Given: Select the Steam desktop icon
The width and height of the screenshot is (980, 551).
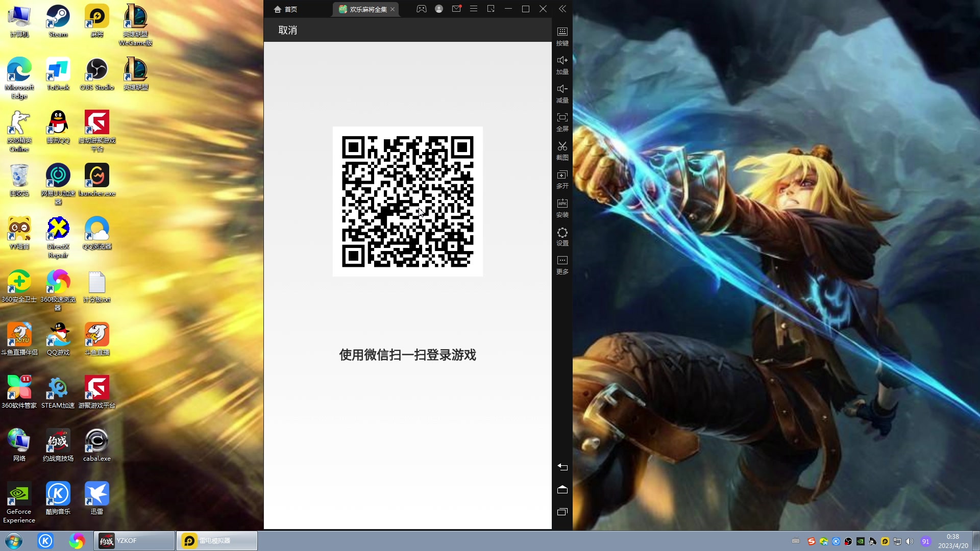Looking at the screenshot, I should pos(58,21).
